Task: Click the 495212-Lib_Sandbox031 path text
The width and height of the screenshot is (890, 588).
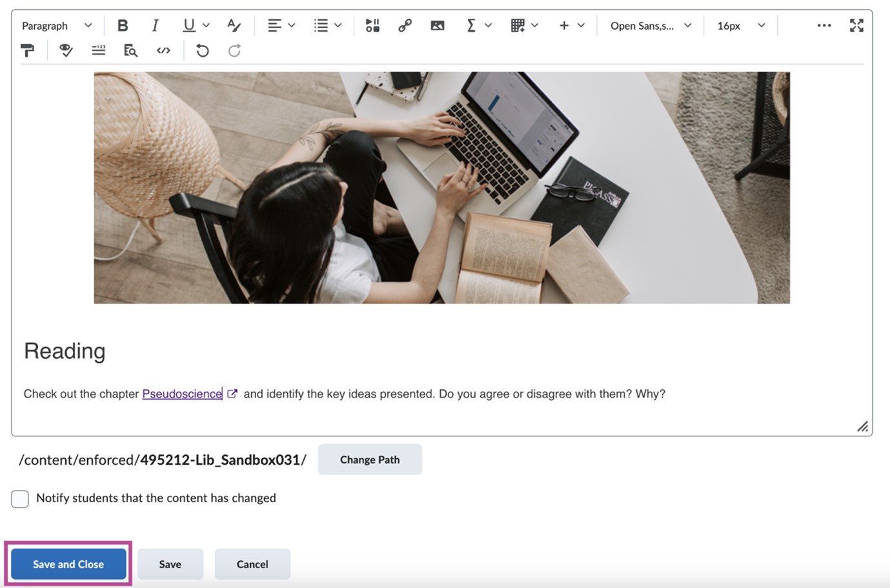Action: 220,460
